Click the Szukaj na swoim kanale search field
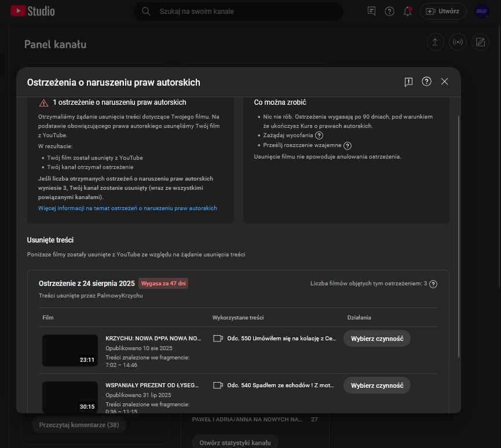 243,11
